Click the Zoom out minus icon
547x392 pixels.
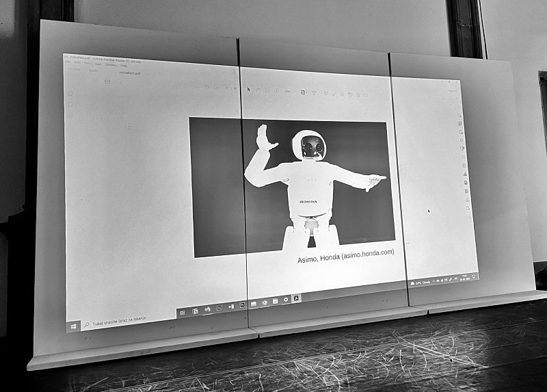coord(267,90)
